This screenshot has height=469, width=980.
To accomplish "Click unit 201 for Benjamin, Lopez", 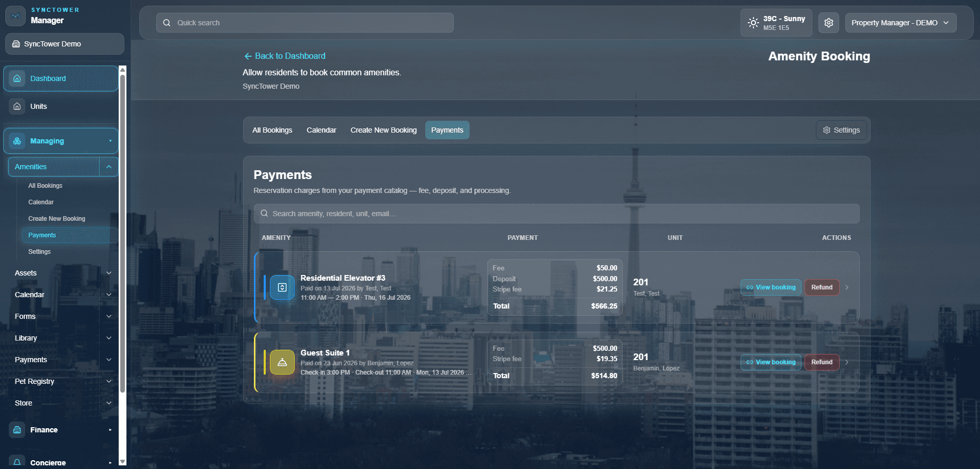I will 640,357.
